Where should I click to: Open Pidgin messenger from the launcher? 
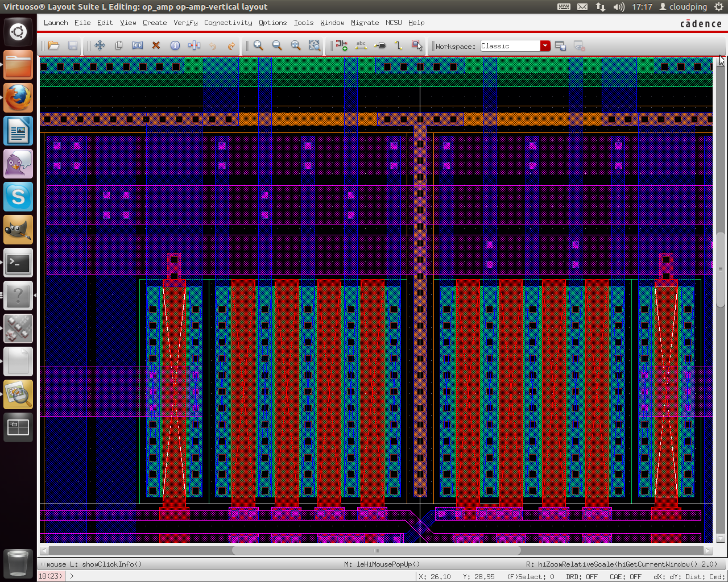18,164
